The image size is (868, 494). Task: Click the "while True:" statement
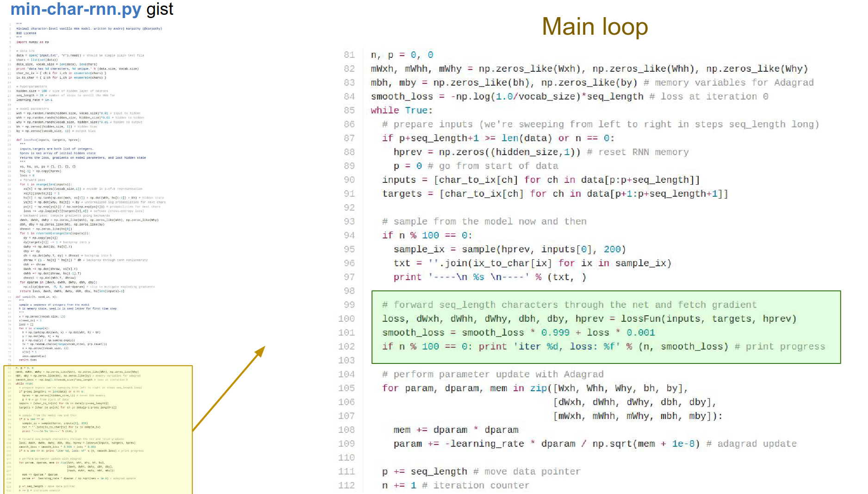pos(401,111)
